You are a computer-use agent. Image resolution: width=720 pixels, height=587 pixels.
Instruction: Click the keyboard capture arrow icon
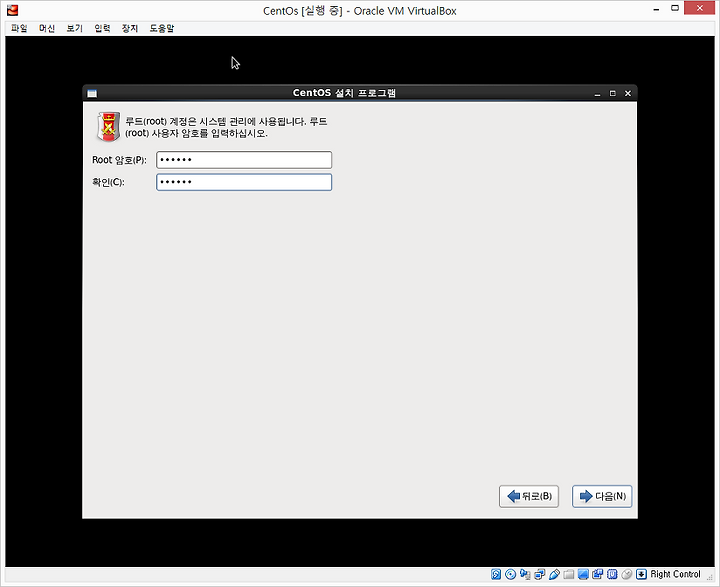click(641, 574)
